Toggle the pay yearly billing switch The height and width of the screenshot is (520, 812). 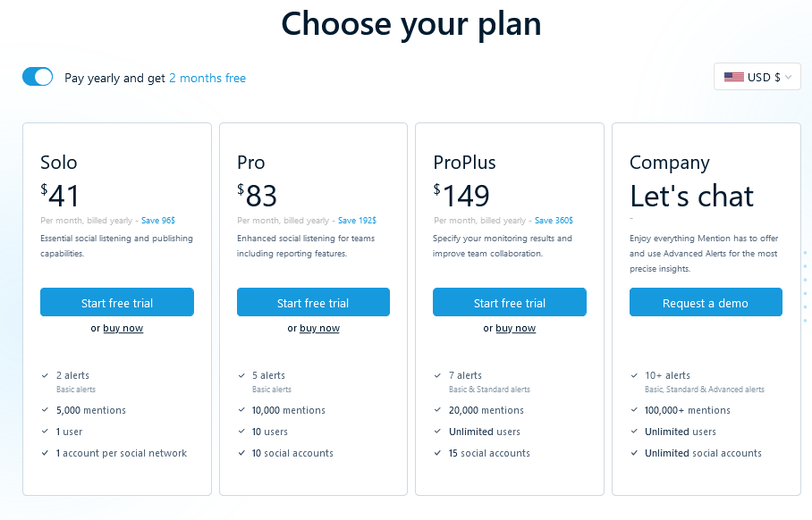[38, 77]
